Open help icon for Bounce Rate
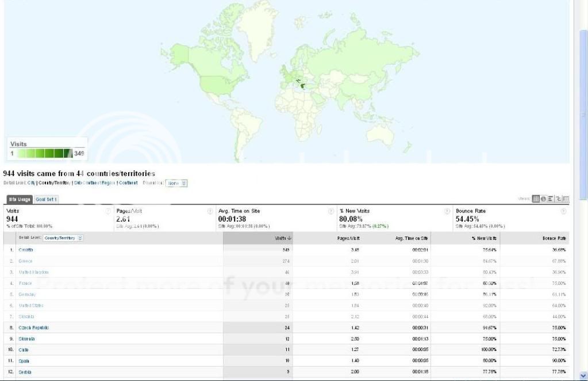The width and height of the screenshot is (588, 381). [x=563, y=211]
